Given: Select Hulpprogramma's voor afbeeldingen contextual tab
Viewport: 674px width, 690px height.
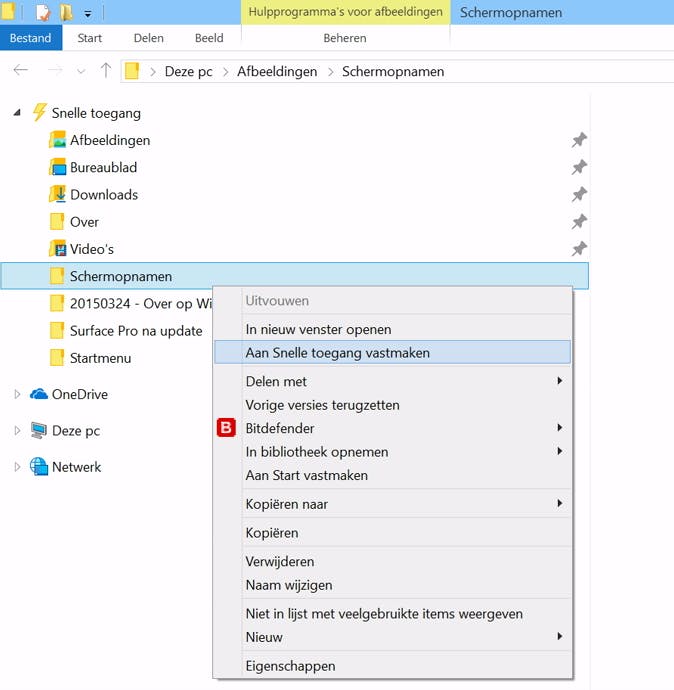Looking at the screenshot, I should 345,12.
